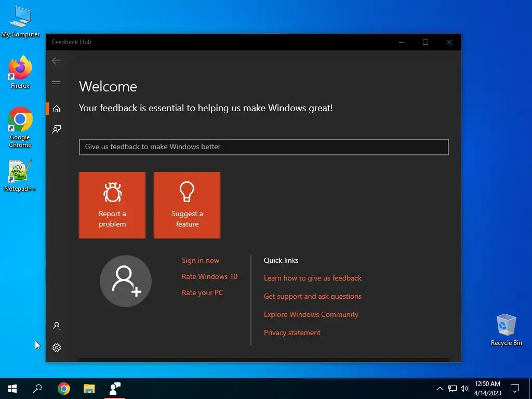Open the taskbar clock and date
Image resolution: width=532 pixels, height=399 pixels.
487,389
